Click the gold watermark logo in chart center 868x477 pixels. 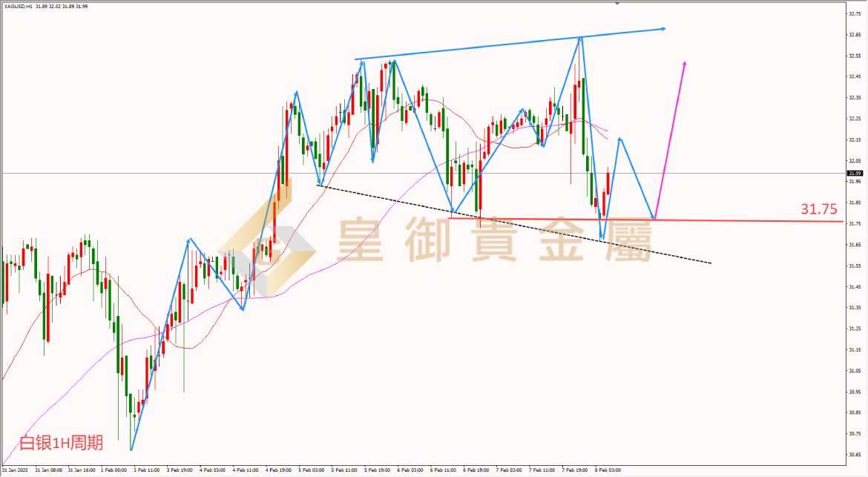(267, 246)
